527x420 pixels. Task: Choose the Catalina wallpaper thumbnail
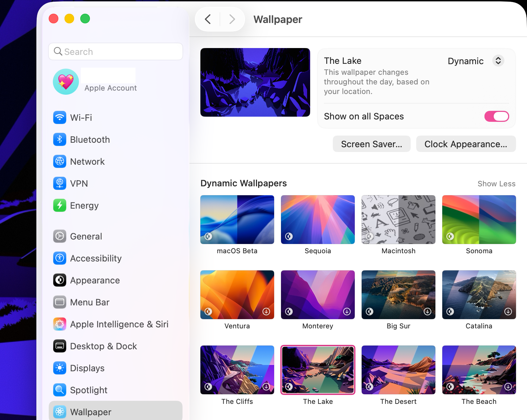point(479,295)
